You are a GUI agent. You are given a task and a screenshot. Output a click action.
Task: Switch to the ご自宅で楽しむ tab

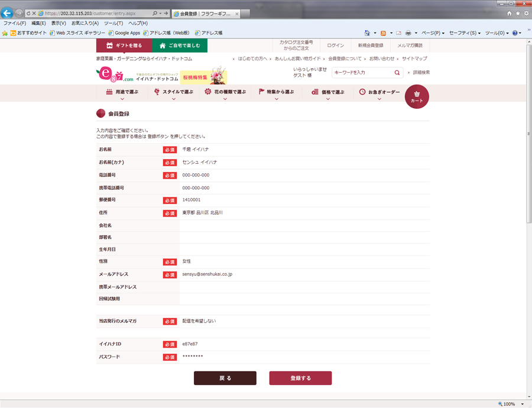tap(180, 46)
